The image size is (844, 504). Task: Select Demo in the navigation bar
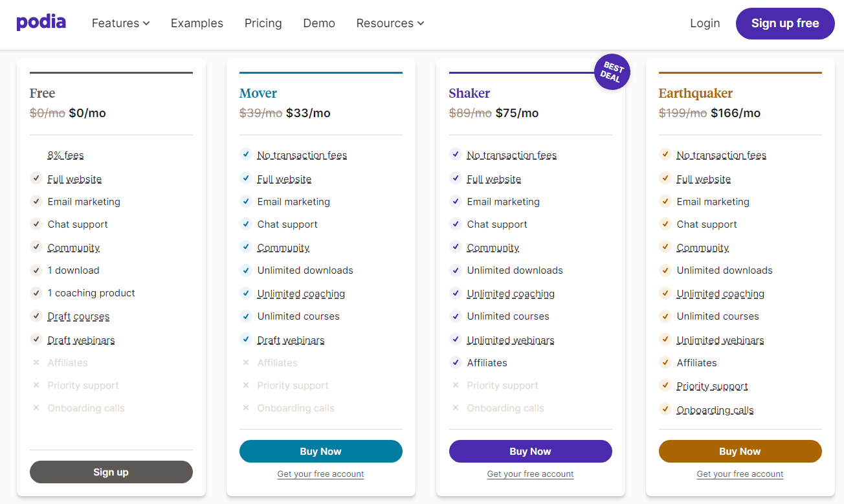(319, 23)
